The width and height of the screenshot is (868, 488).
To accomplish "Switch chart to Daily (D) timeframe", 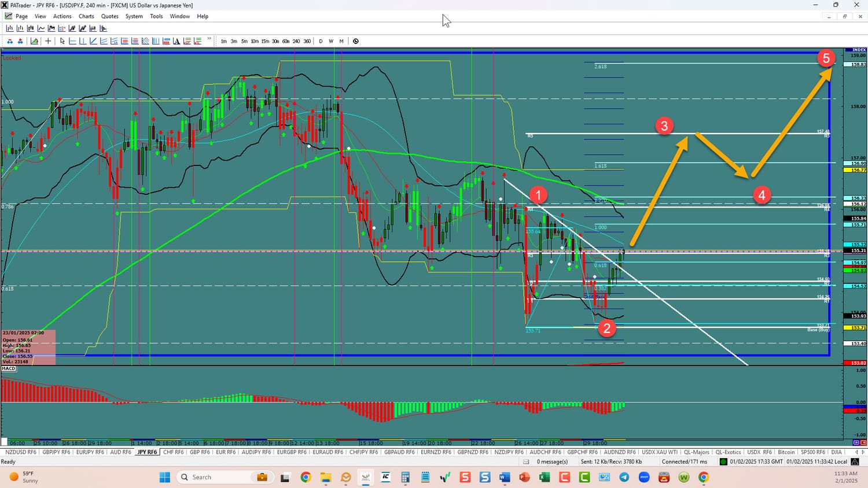I will pyautogui.click(x=321, y=41).
